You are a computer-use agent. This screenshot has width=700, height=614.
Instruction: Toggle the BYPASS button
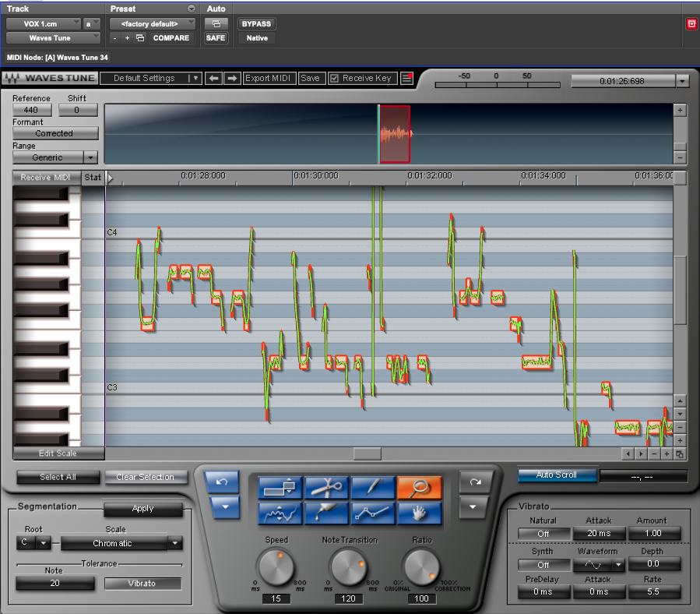click(x=256, y=23)
